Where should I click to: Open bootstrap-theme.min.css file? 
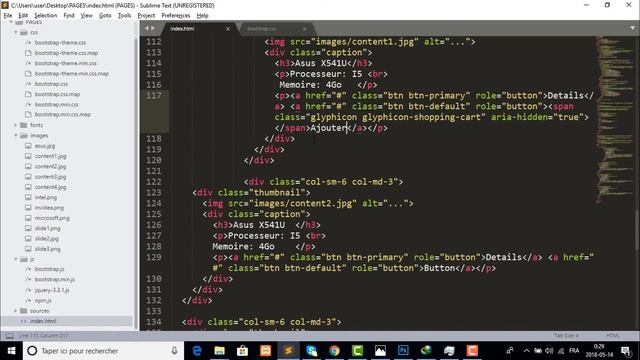click(65, 63)
